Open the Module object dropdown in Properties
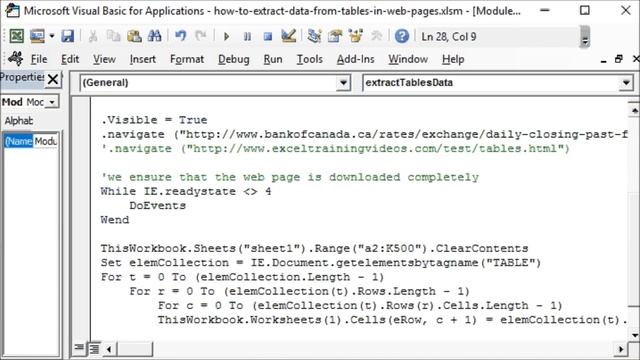 pos(52,102)
